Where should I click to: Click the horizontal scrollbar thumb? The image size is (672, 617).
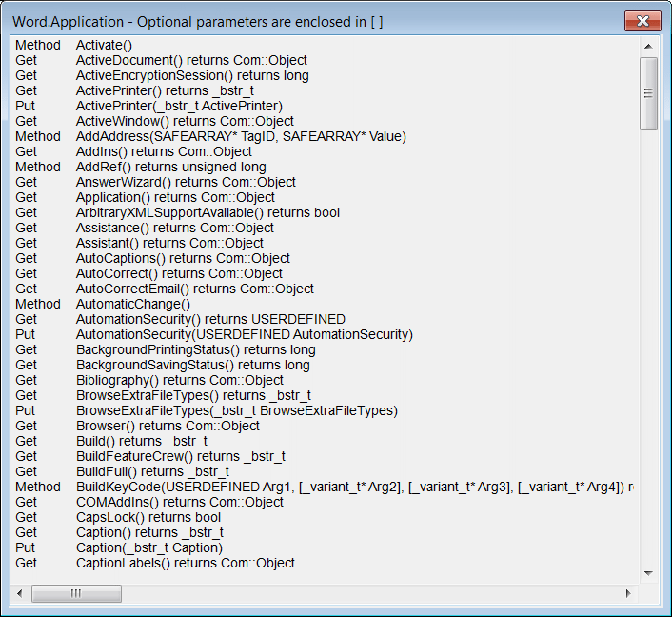click(x=76, y=593)
